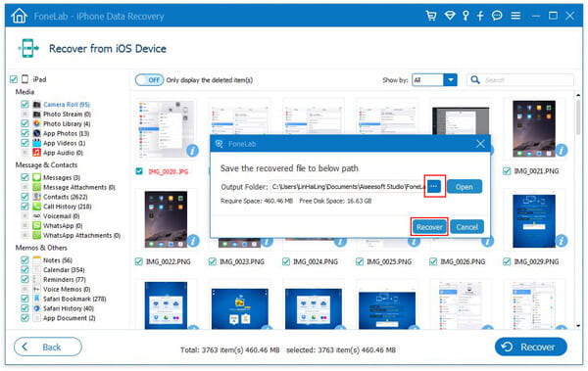Select App Photos (13) category
Screen dimensions: 588x371
point(66,133)
